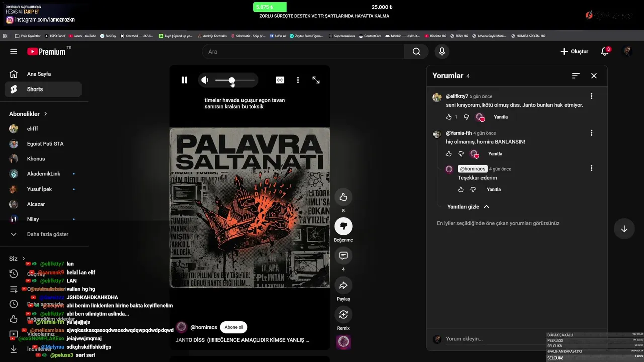Viewport: 644px width, 362px height.
Task: Pause the Shorts video
Action: (184, 80)
